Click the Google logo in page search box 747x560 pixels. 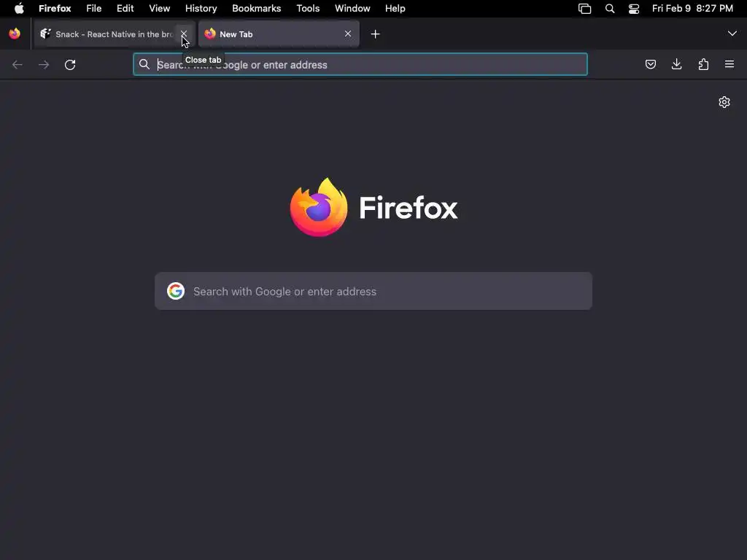176,291
